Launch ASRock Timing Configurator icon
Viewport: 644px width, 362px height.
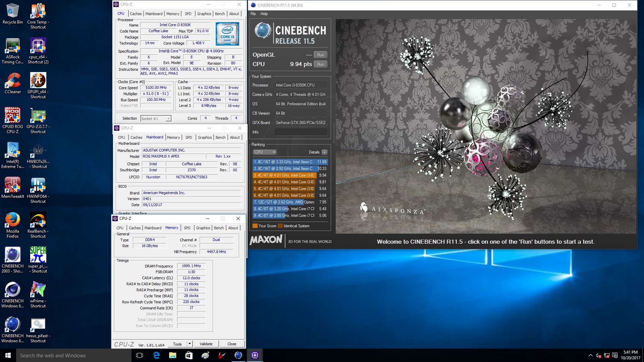13,51
